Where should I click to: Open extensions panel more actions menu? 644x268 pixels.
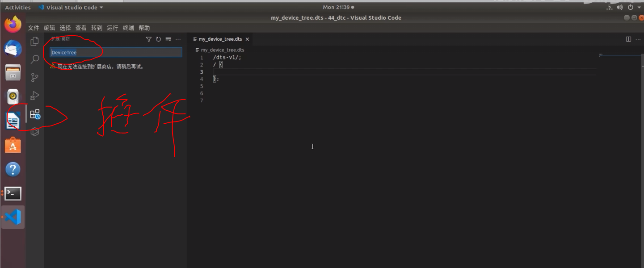click(x=178, y=39)
